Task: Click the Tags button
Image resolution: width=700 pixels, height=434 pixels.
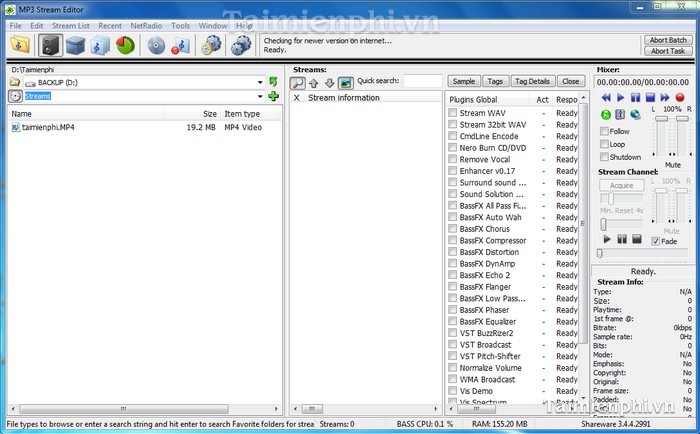Action: [495, 81]
